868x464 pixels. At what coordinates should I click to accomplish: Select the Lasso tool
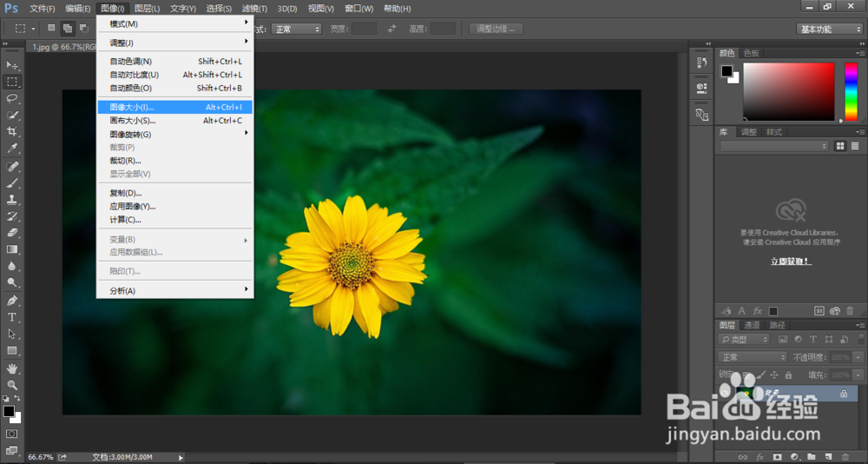pyautogui.click(x=12, y=98)
